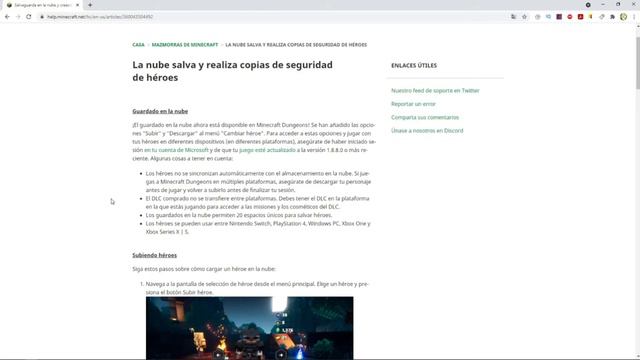The image size is (640, 360).
Task: Click the browser forward arrow
Action: point(18,17)
